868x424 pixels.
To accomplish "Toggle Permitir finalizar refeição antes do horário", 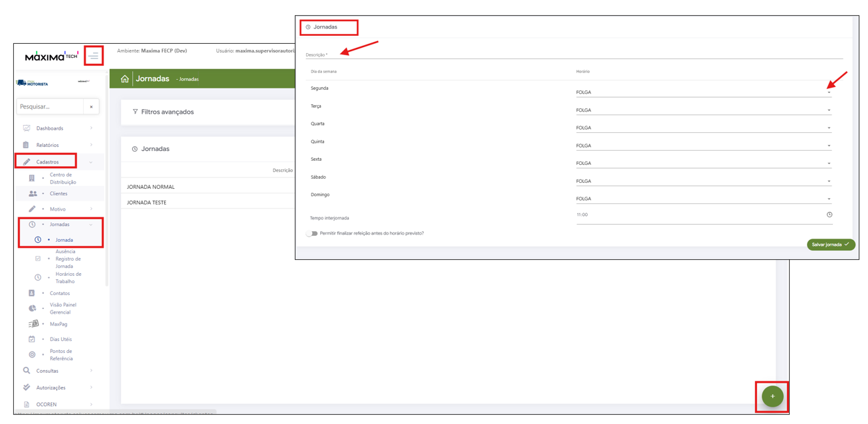I will pyautogui.click(x=311, y=233).
